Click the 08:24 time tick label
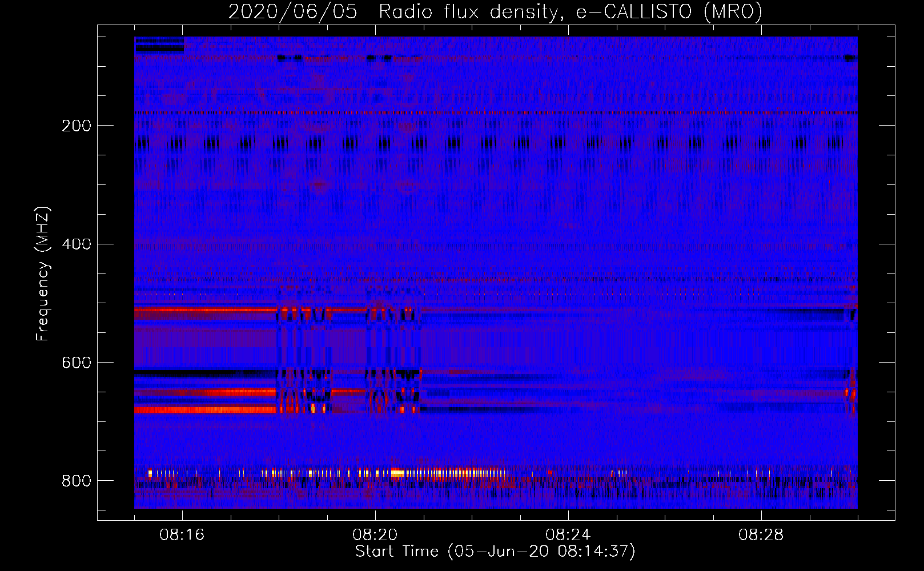 click(x=568, y=535)
